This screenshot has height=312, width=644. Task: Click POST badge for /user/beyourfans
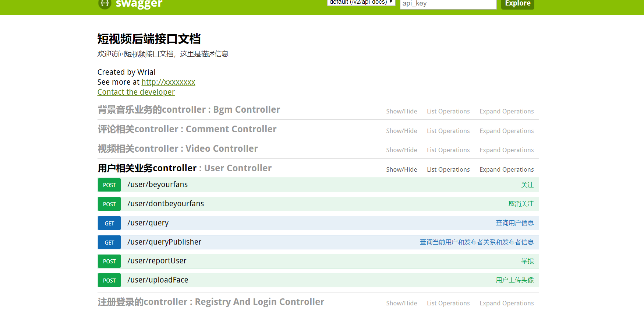click(109, 185)
